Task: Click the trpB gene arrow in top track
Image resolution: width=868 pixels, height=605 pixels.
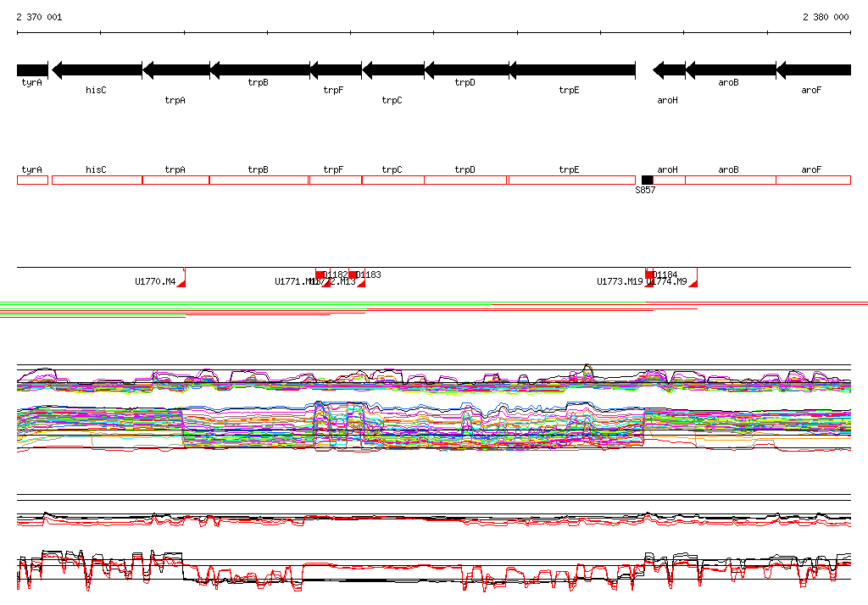Action: [x=259, y=70]
